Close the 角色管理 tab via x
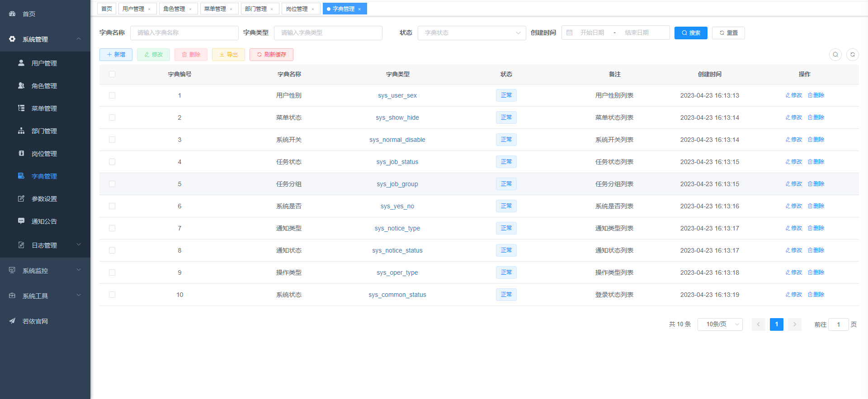868x399 pixels. tap(190, 9)
